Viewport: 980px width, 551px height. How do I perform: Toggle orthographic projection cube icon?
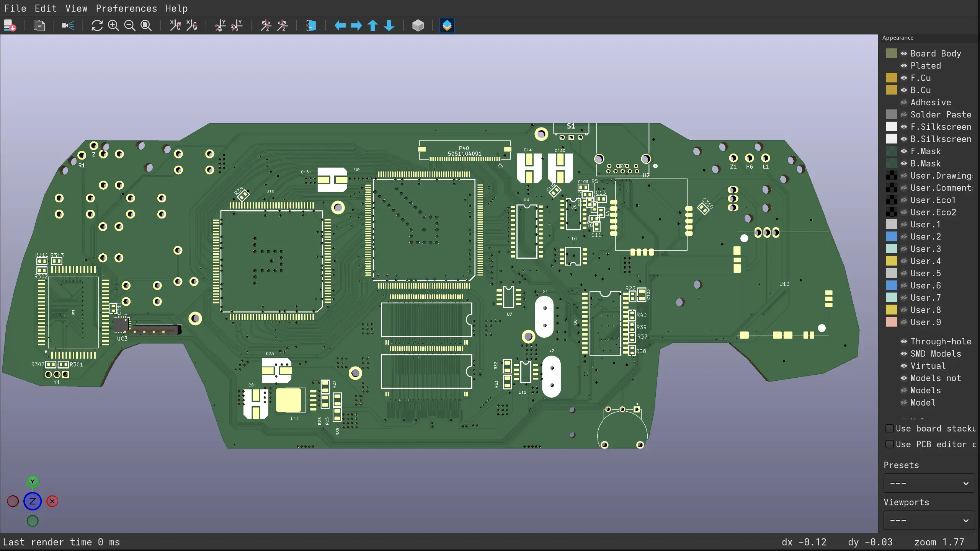pos(418,26)
